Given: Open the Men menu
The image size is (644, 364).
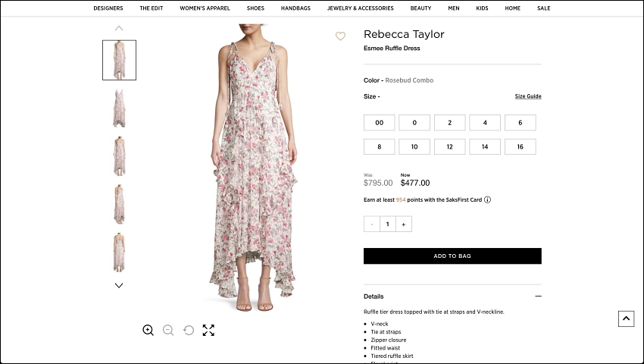Looking at the screenshot, I should pyautogui.click(x=454, y=8).
